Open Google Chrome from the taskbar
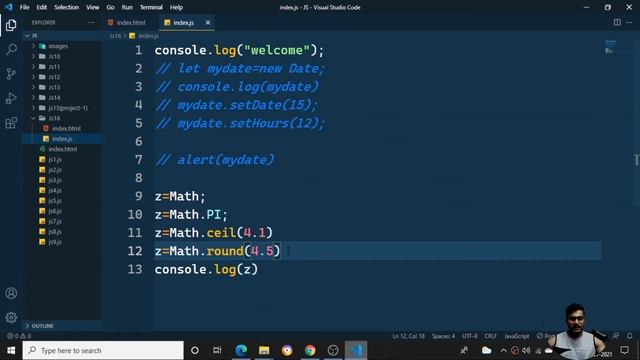The image size is (640, 360). [x=310, y=350]
